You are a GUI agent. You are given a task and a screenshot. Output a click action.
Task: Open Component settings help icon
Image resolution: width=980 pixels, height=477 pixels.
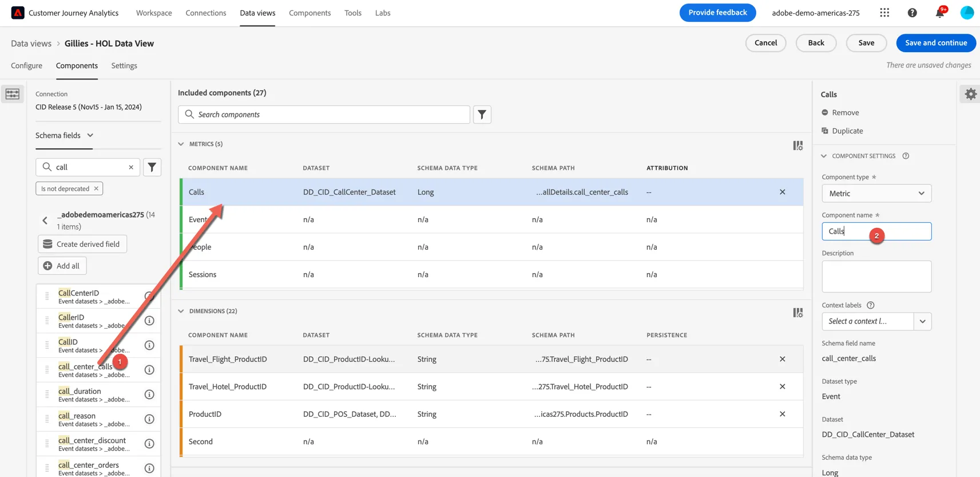(x=906, y=156)
